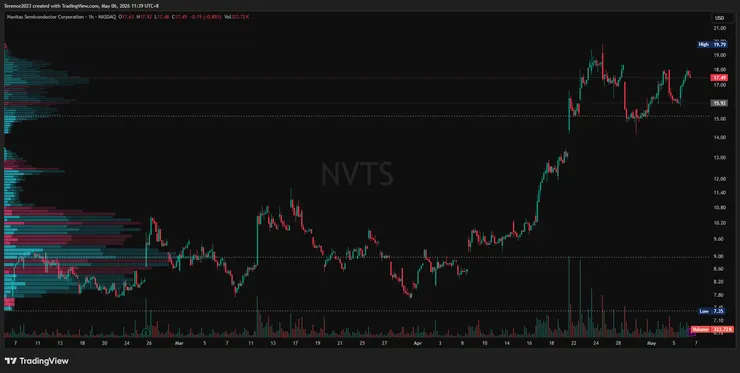The image size is (740, 373).
Task: Click the earnings 'E' marker near Feb 26
Action: 147,331
